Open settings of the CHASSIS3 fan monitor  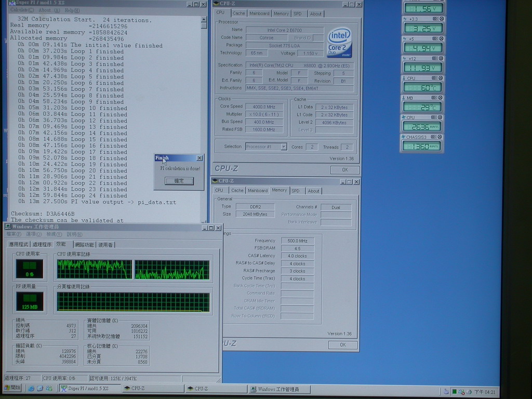tap(434, 137)
